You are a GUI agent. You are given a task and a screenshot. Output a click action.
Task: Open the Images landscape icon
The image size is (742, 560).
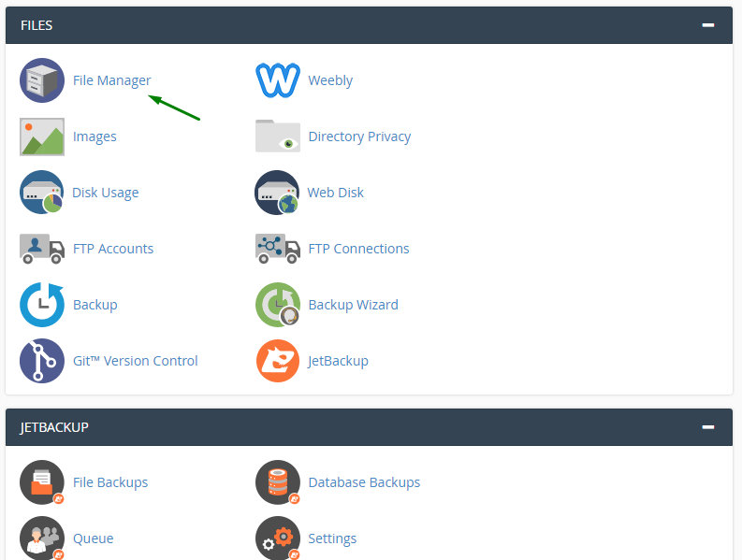[42, 136]
